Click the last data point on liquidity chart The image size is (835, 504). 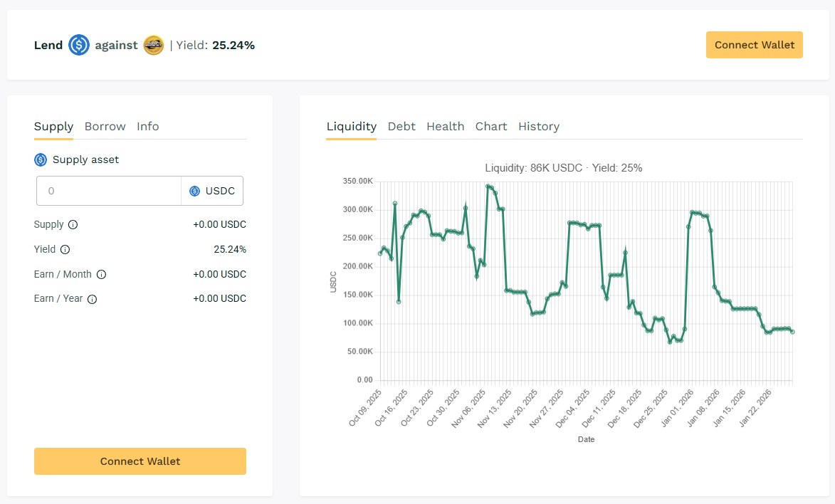click(x=792, y=332)
